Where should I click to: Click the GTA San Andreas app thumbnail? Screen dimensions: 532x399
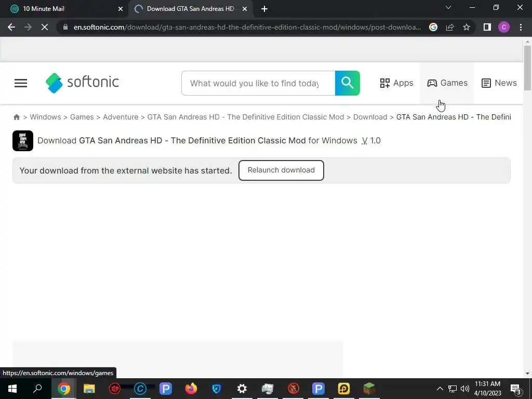click(23, 141)
